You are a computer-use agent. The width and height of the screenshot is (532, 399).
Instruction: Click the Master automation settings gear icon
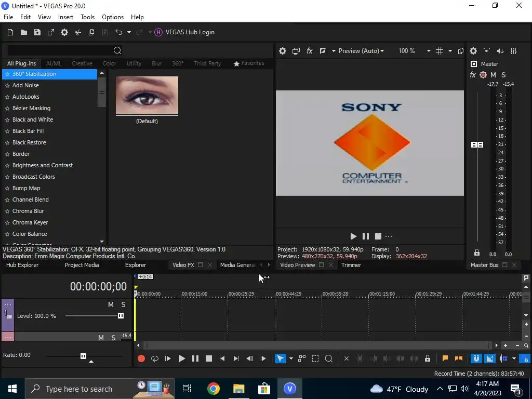point(483,75)
